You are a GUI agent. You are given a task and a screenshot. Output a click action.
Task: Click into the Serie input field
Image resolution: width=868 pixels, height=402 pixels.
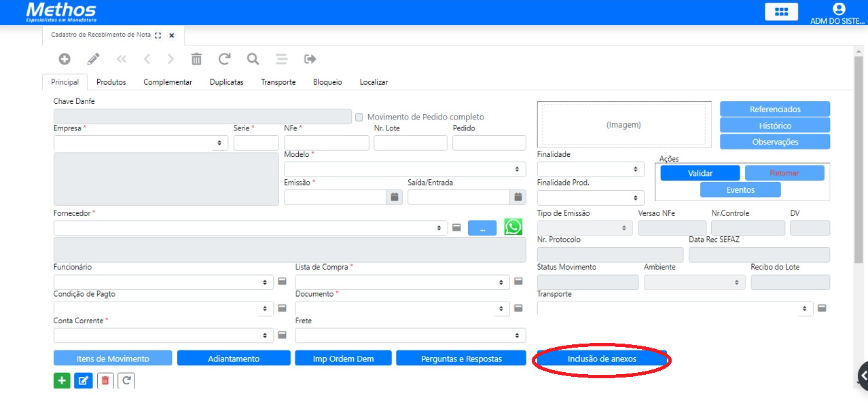coord(256,143)
